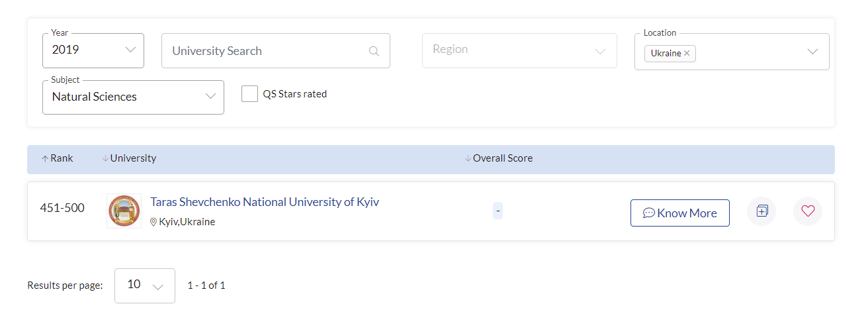Click the search magnifier icon
This screenshot has width=868, height=310.
(374, 51)
